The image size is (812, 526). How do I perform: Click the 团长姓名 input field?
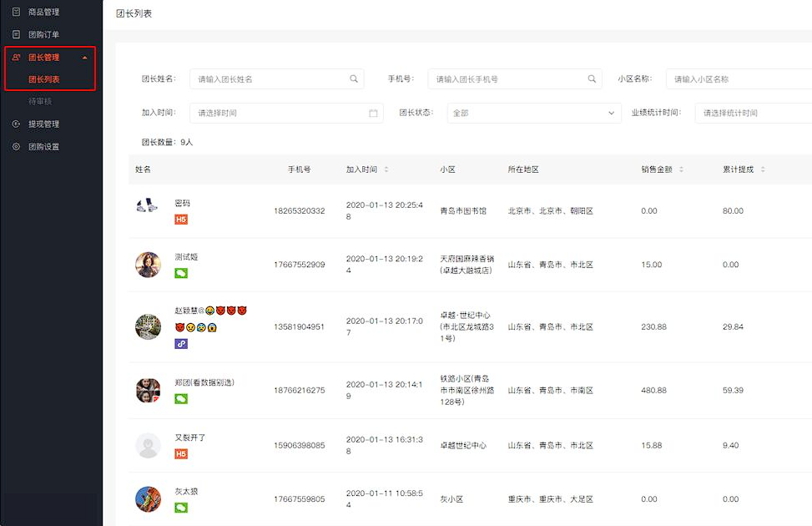pyautogui.click(x=276, y=78)
